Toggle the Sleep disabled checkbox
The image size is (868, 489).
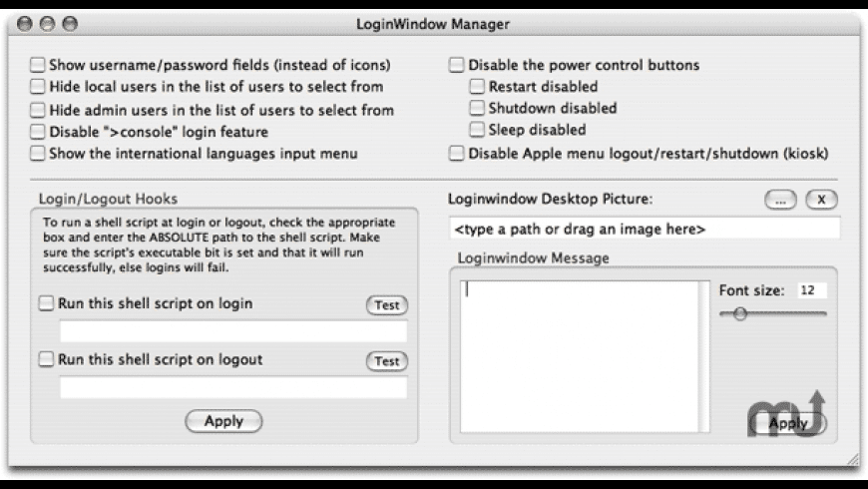tap(477, 130)
